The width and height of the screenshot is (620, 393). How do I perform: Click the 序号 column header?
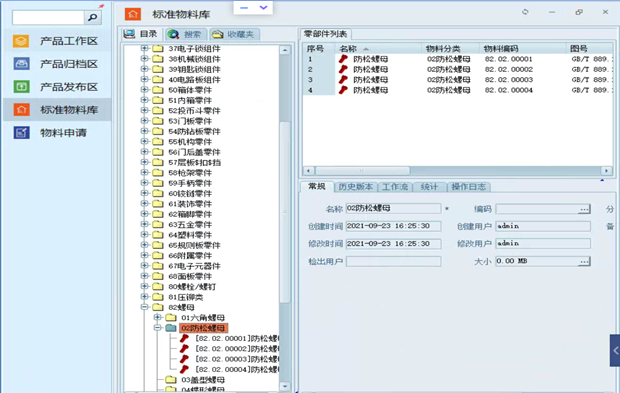(319, 49)
